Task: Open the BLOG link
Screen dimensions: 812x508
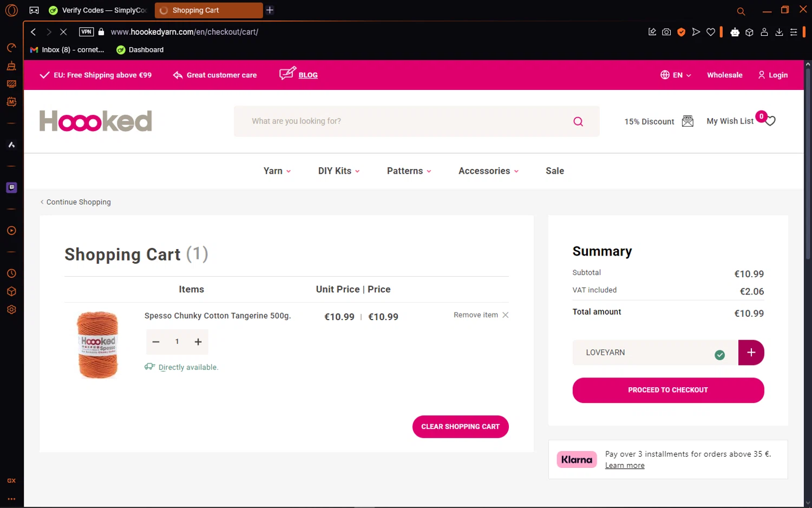Action: point(308,75)
